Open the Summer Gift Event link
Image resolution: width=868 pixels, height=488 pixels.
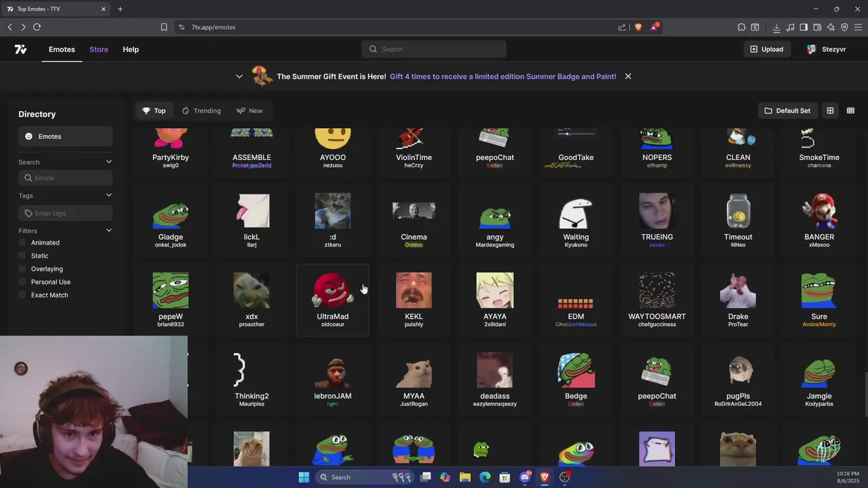point(503,77)
